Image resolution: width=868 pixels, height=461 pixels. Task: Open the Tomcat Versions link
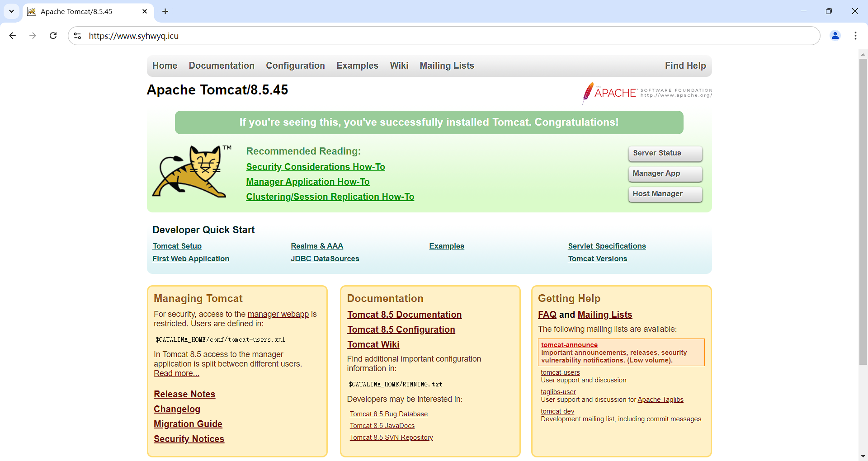coord(598,259)
